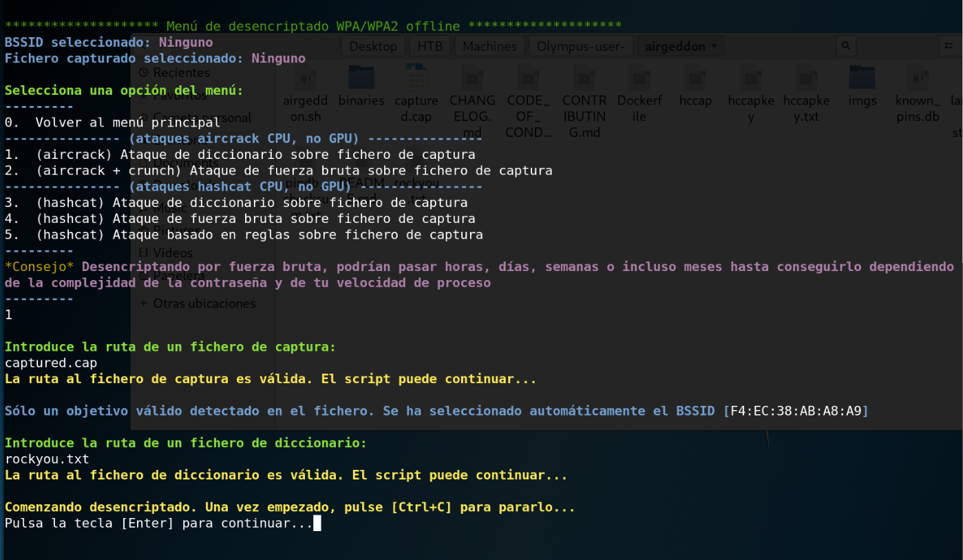The height and width of the screenshot is (560, 963).
Task: Open Recientes in the sidebar
Action: click(x=180, y=72)
